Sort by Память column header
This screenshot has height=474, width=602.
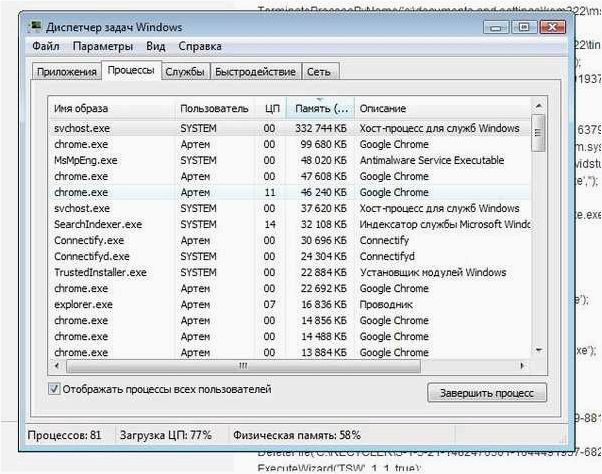(x=321, y=109)
